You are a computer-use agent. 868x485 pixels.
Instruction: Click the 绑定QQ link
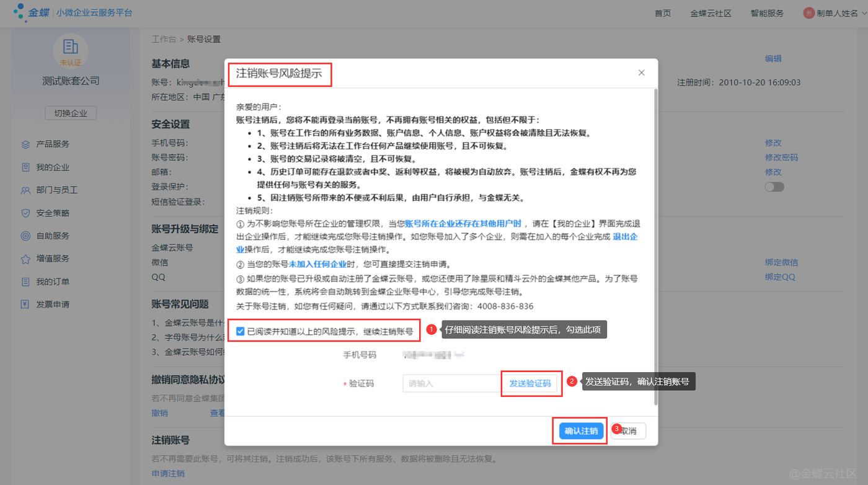click(780, 277)
